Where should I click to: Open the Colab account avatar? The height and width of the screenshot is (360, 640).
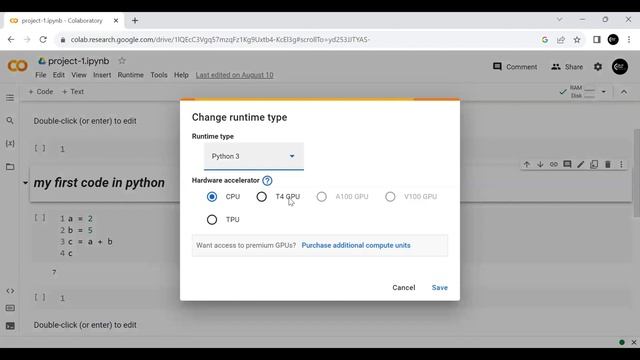pos(620,67)
